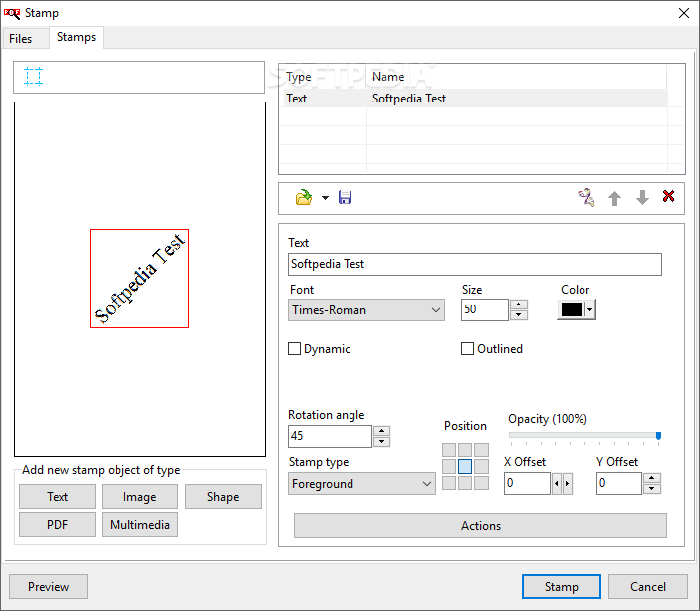The height and width of the screenshot is (611, 700).
Task: Add new Multimedia stamp object
Action: pos(139,524)
